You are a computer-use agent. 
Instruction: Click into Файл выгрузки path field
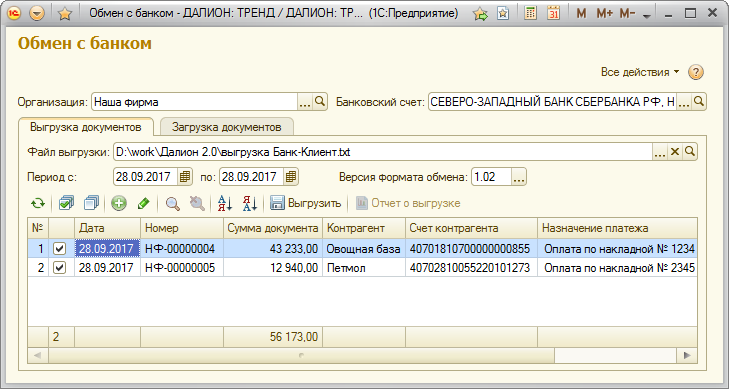pos(383,152)
